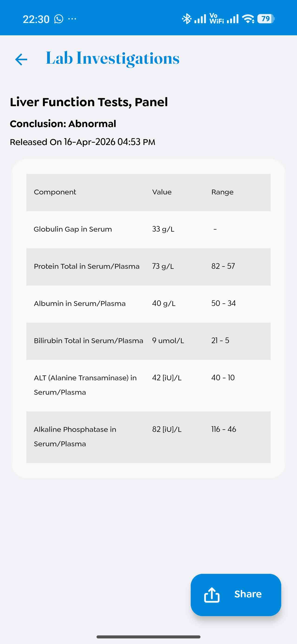
Task: Tap the bottom home gesture bar
Action: point(148,637)
